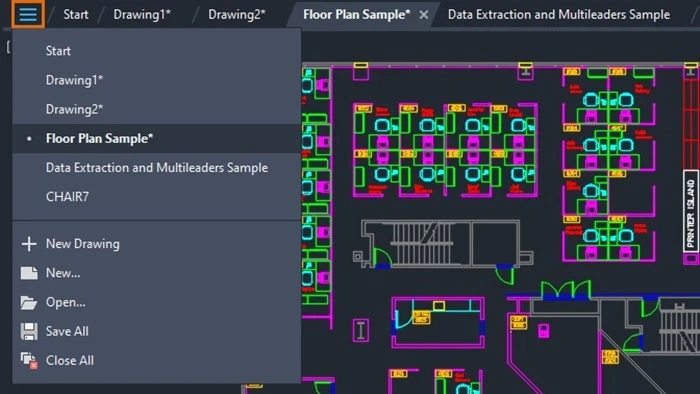Click the open folder icon for Open...
This screenshot has height=394, width=700.
click(x=29, y=303)
